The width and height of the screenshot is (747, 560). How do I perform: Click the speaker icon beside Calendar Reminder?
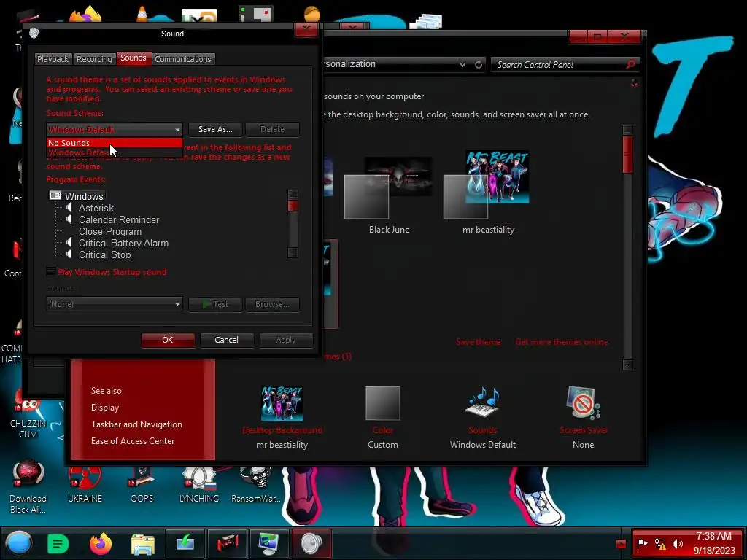coord(69,219)
